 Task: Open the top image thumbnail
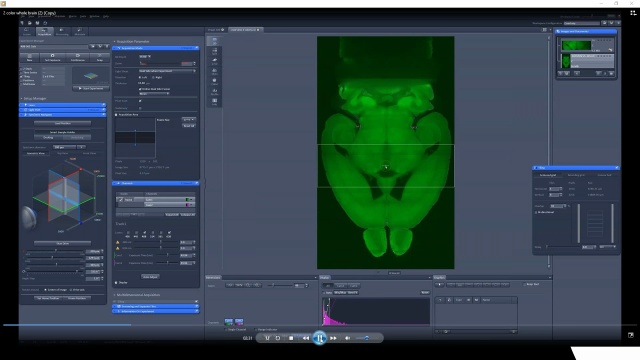click(576, 45)
